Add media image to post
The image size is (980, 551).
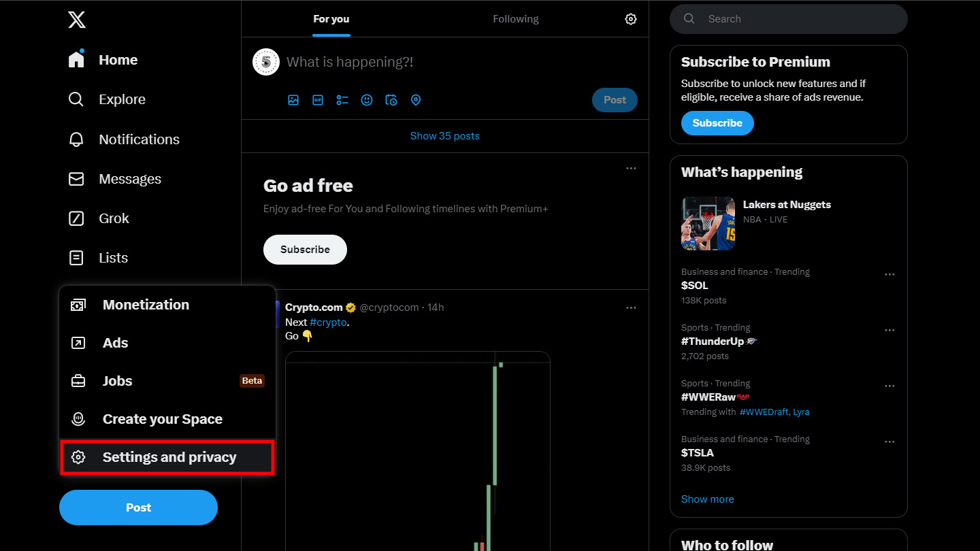pos(293,100)
